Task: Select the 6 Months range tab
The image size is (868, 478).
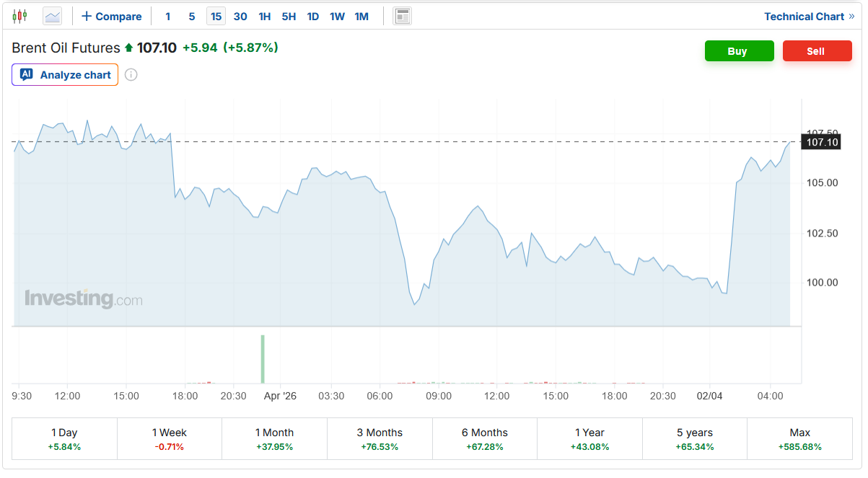Action: click(x=485, y=439)
